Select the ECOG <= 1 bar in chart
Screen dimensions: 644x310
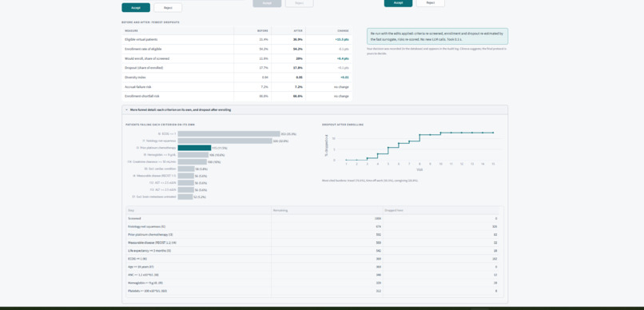tap(229, 134)
